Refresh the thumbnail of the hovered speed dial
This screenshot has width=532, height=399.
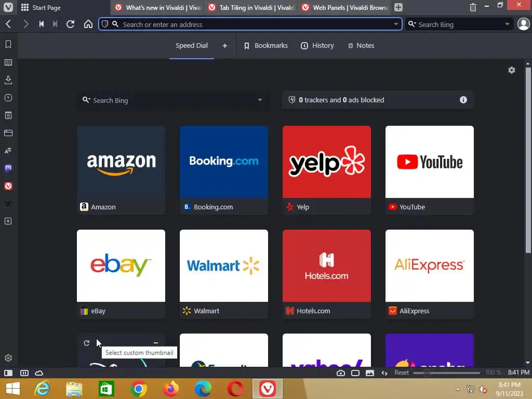pyautogui.click(x=87, y=343)
